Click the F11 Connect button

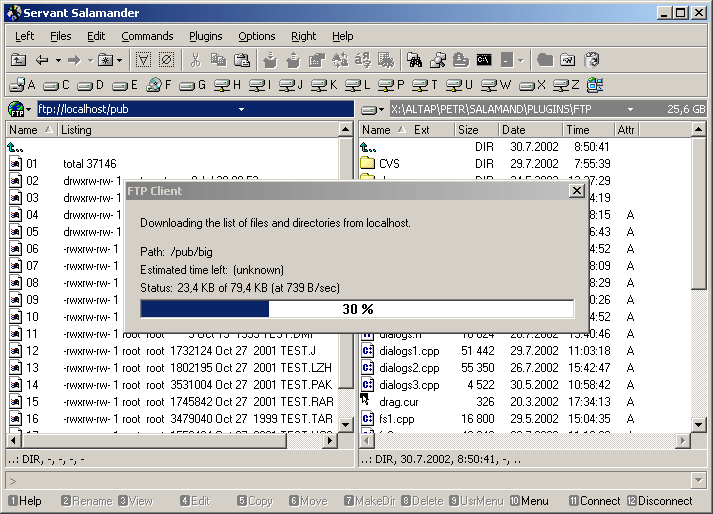pyautogui.click(x=594, y=501)
